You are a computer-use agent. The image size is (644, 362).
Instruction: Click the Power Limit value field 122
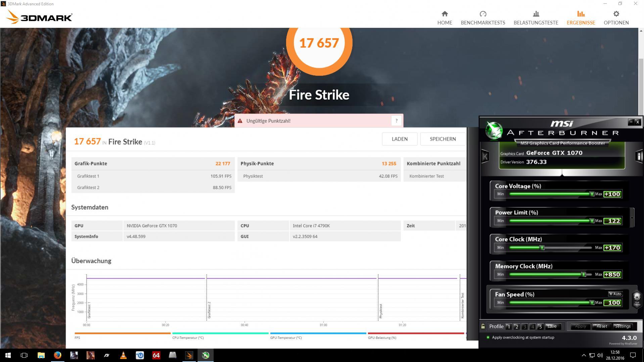(x=612, y=221)
